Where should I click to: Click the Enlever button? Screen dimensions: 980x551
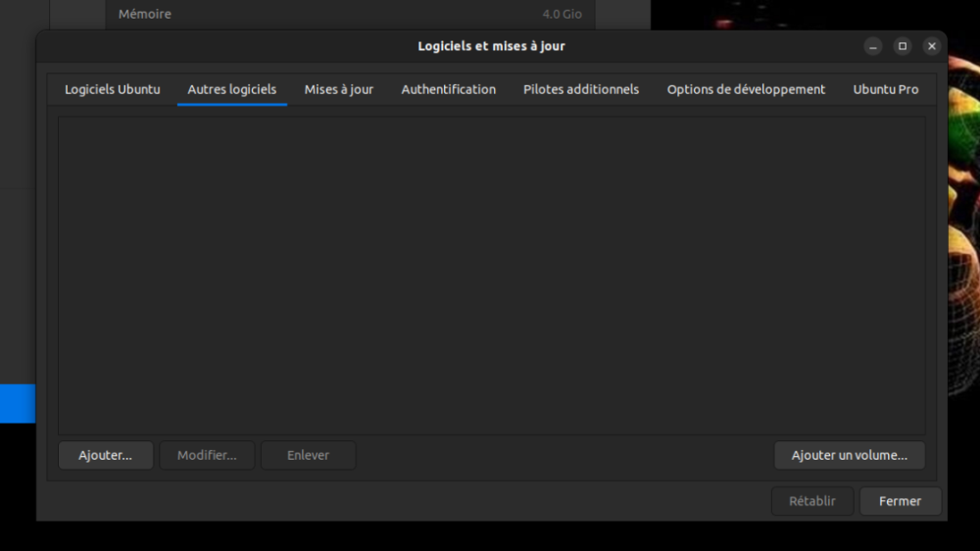(308, 455)
